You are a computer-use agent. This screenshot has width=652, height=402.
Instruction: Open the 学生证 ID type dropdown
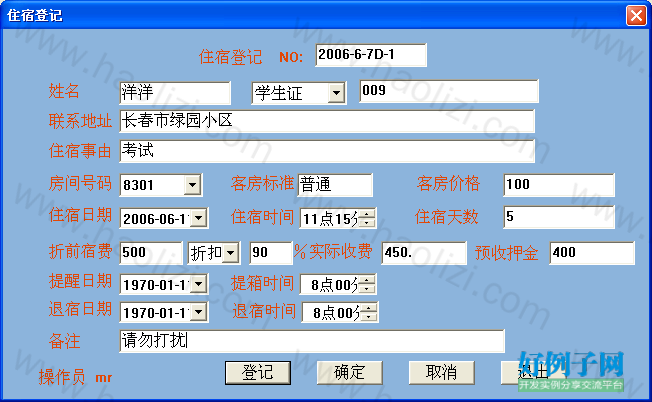(x=336, y=93)
